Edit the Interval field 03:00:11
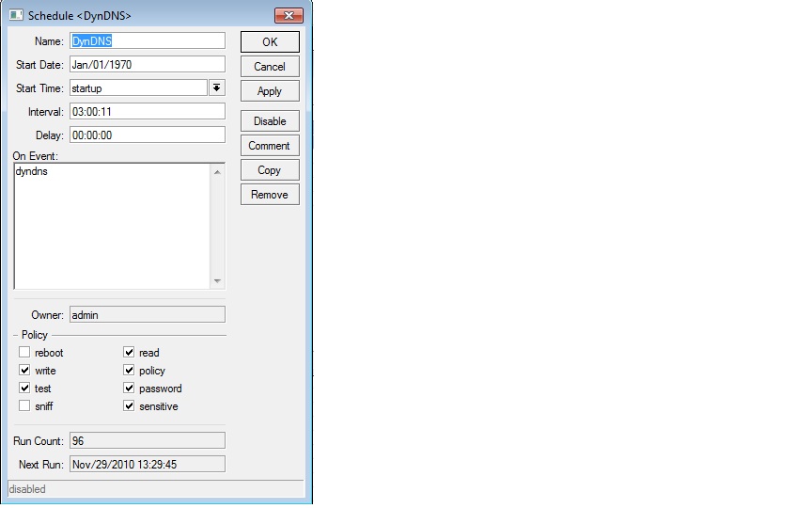The width and height of the screenshot is (812, 508). [148, 111]
